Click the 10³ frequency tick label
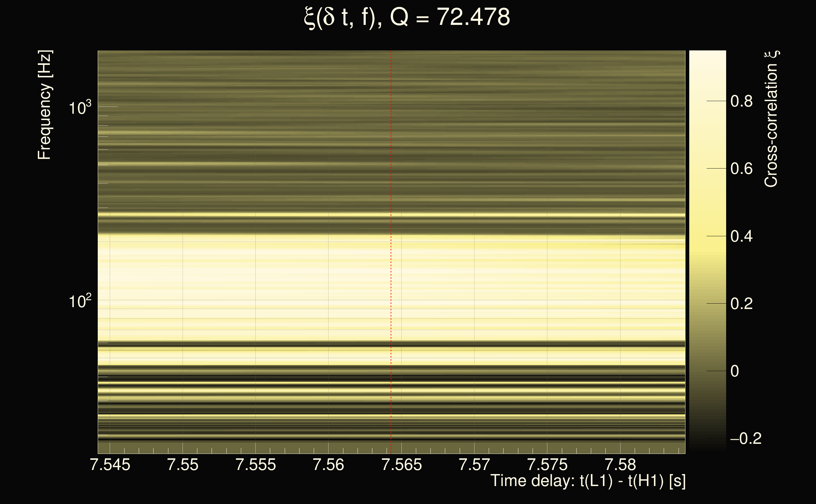The height and width of the screenshot is (504, 816). [x=80, y=108]
